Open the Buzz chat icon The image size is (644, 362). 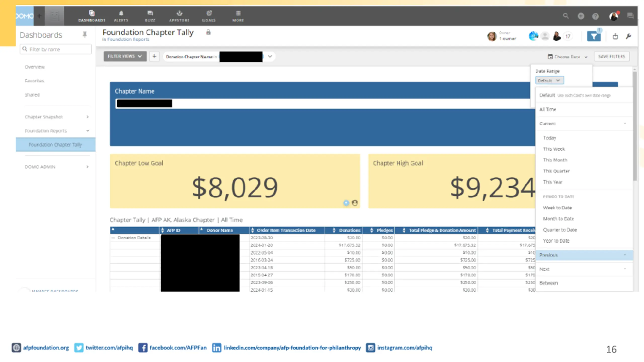point(150,13)
